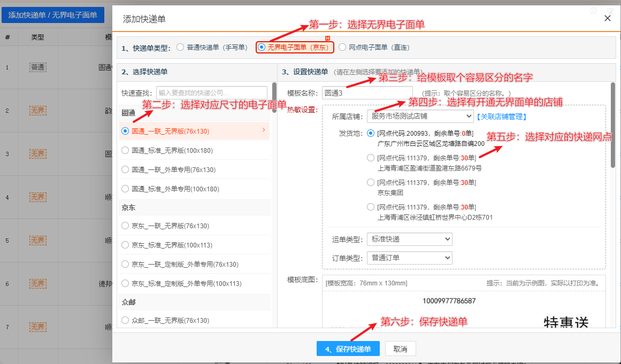Click the 快速查找 courier search field
This screenshot has width=621, height=364.
pos(211,93)
